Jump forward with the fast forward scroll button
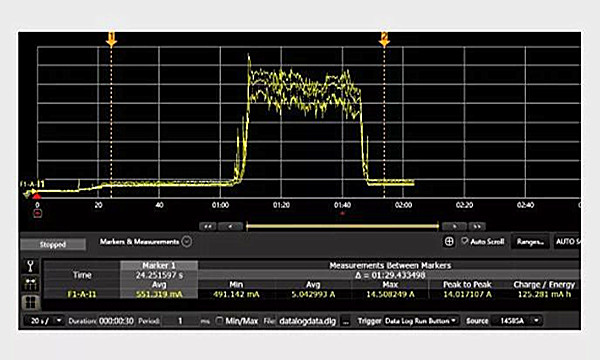600x360 pixels. [x=477, y=226]
